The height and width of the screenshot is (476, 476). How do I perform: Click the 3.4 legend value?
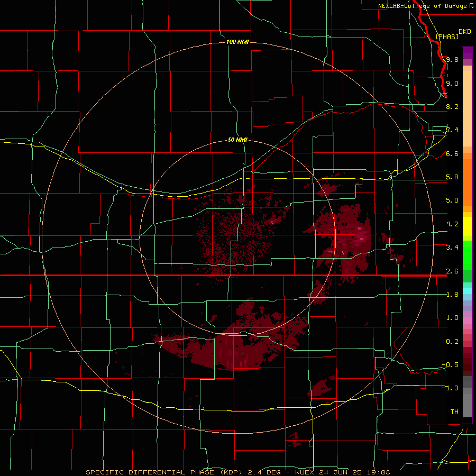(x=452, y=248)
